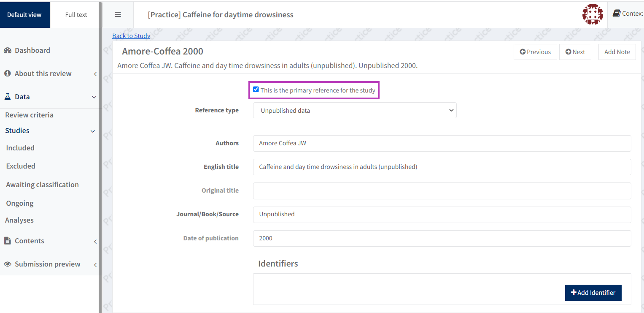This screenshot has height=313, width=644.
Task: Select the Default view tab
Action: (24, 15)
